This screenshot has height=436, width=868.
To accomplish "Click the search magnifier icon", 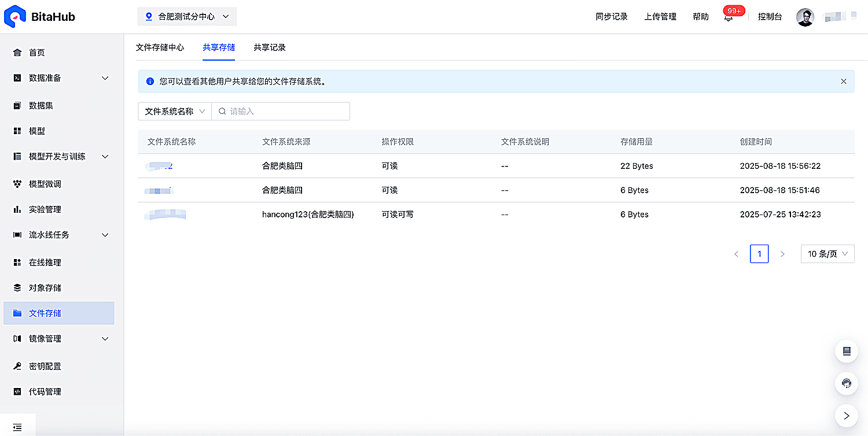I will click(222, 111).
